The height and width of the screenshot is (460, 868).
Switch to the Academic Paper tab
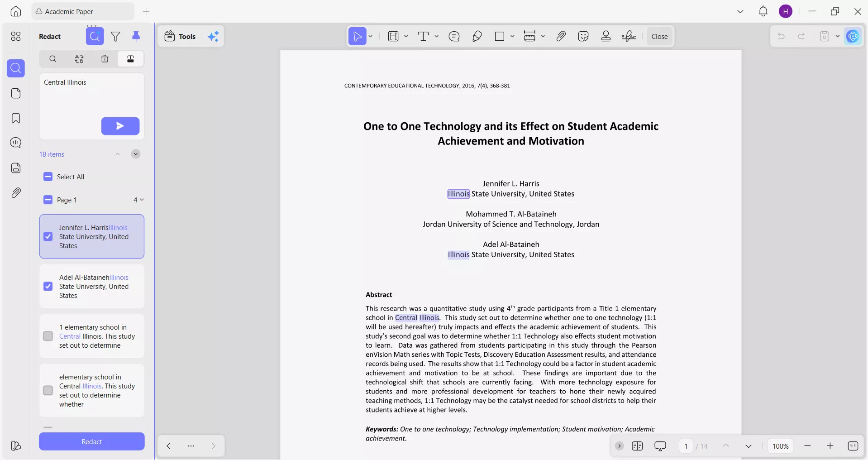point(83,11)
